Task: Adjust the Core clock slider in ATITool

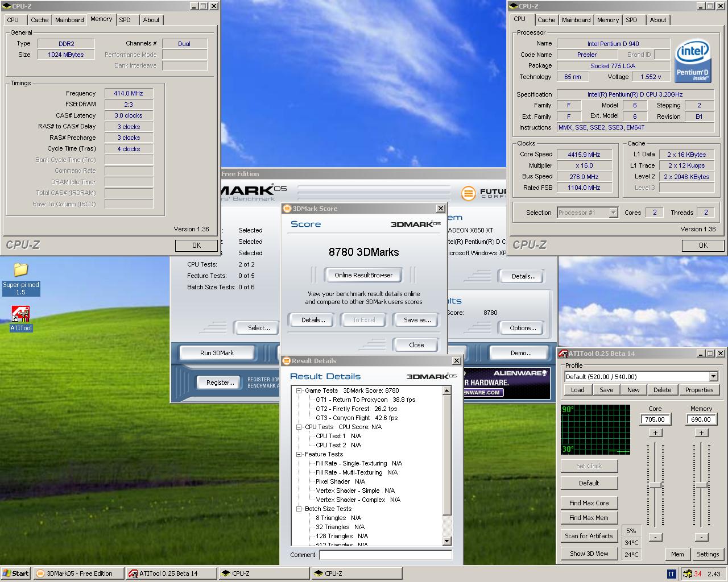Action: click(x=655, y=485)
